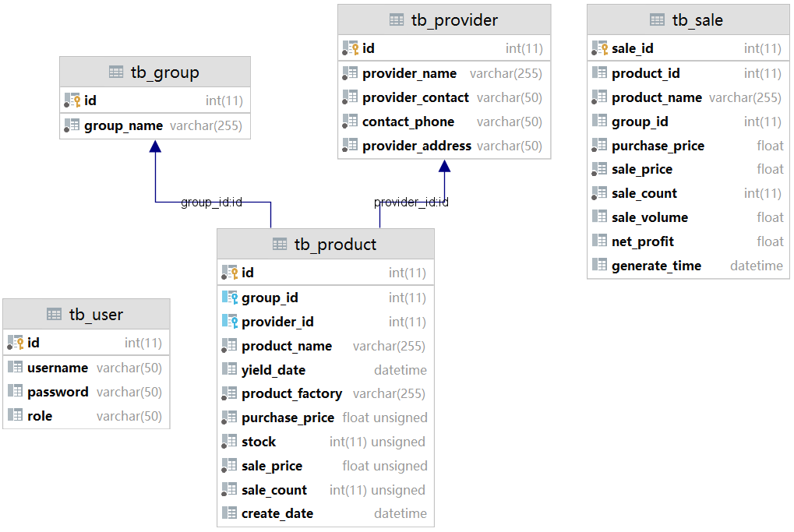The image size is (794, 532).
Task: Select the yield_date column text
Action: pyautogui.click(x=273, y=370)
